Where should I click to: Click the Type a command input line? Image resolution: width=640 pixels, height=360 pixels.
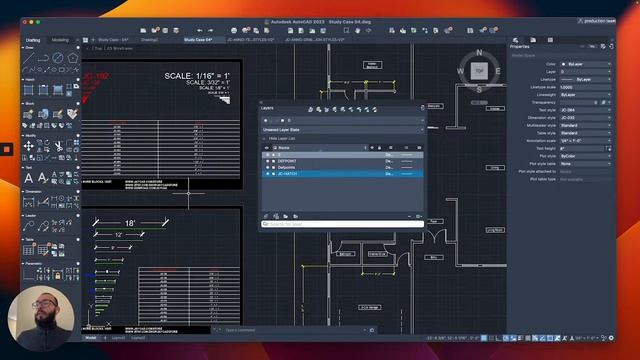pyautogui.click(x=294, y=330)
